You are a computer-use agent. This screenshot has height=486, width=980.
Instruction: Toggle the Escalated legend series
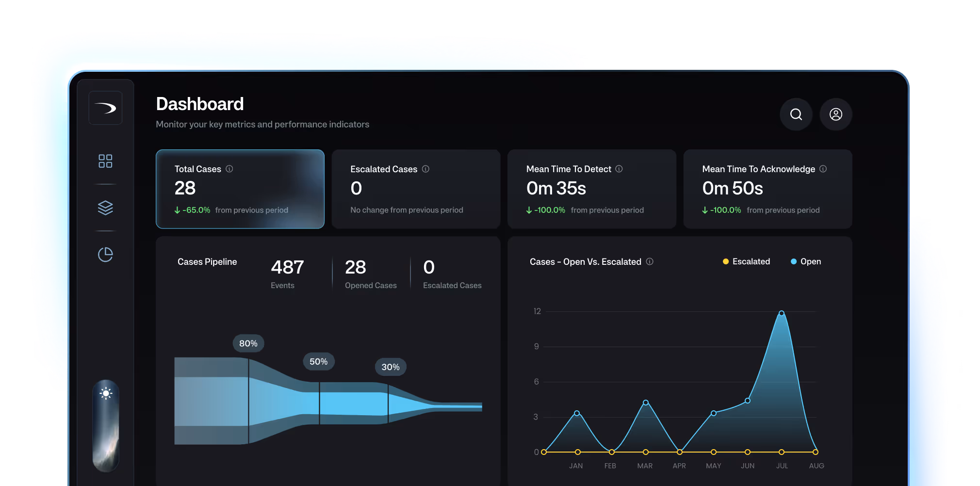(x=746, y=261)
